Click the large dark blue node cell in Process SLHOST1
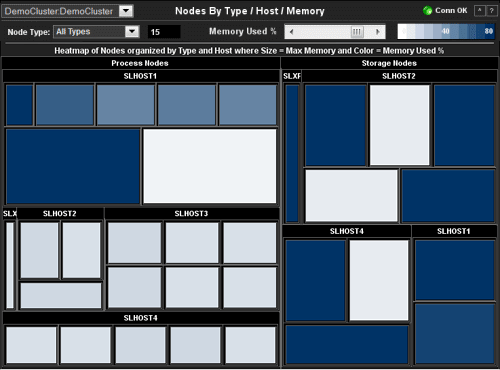Image resolution: width=500 pixels, height=370 pixels. click(x=73, y=166)
